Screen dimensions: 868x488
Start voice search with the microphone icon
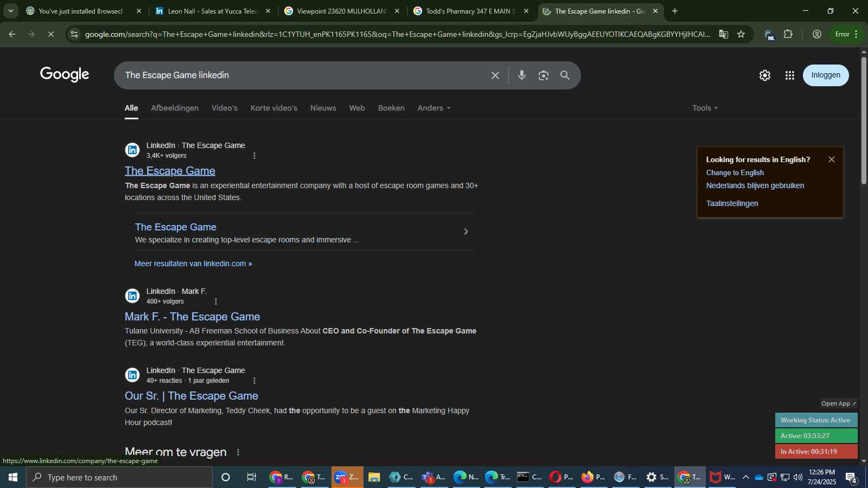[521, 75]
